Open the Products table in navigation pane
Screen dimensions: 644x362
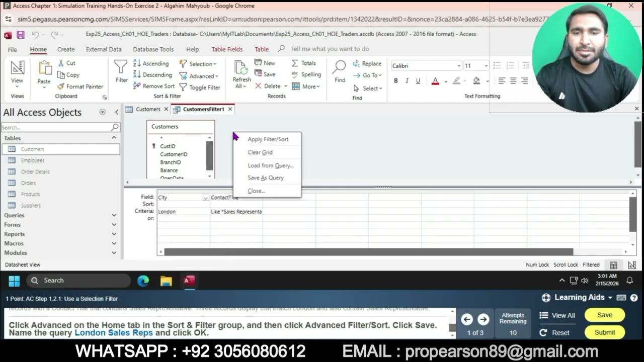coord(30,194)
